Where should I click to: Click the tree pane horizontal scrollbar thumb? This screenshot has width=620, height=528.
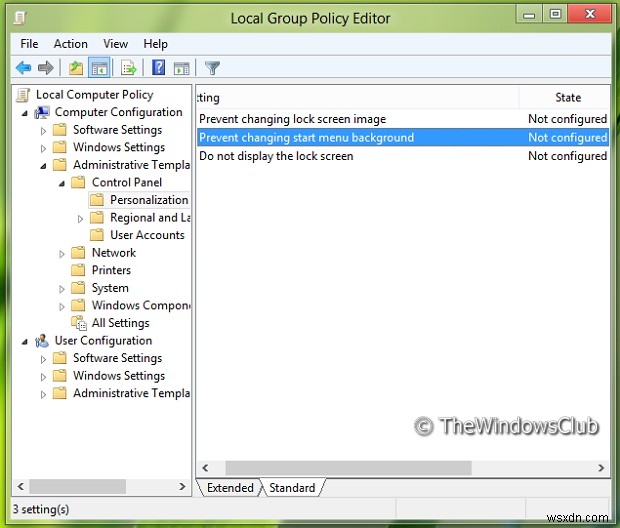[x=78, y=486]
